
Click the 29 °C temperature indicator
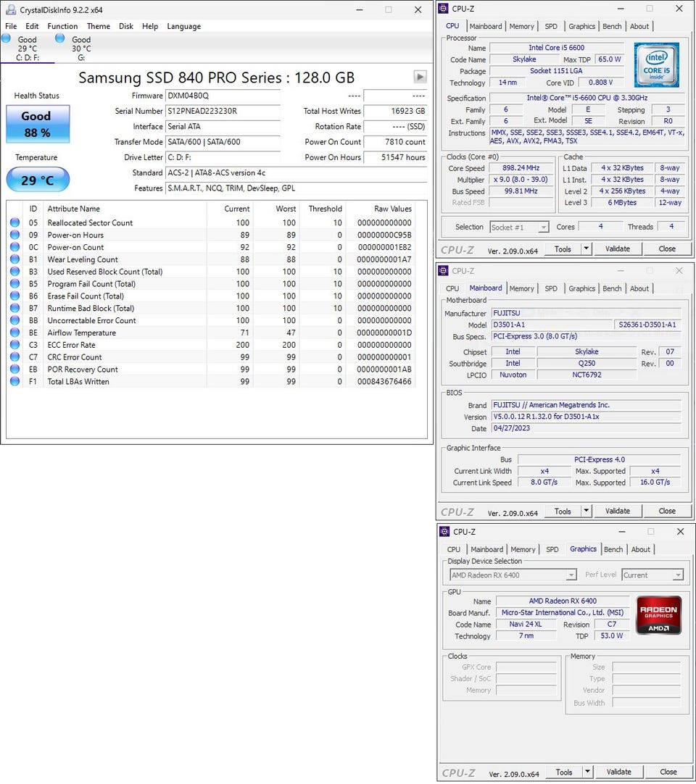point(38,180)
